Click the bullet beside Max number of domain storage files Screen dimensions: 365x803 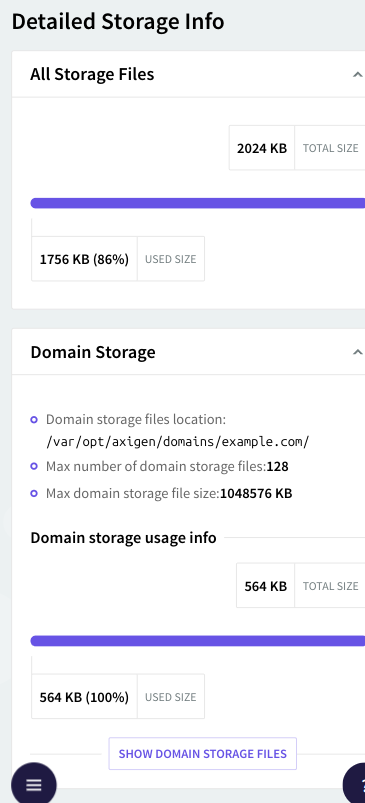click(x=34, y=467)
